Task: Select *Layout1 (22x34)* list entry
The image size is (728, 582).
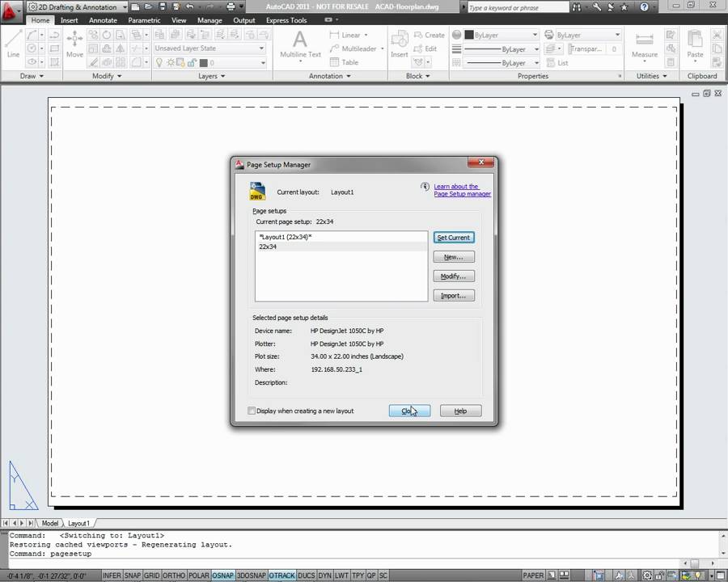Action: click(x=341, y=237)
